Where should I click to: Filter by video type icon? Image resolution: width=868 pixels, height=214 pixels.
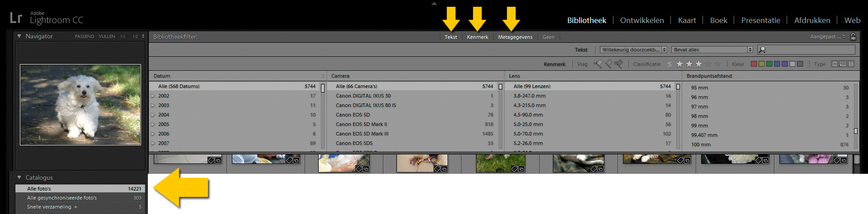point(851,64)
